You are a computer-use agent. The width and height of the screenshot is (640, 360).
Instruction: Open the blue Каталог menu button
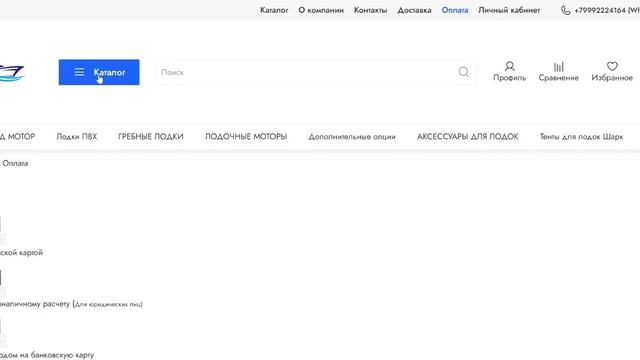coord(99,72)
